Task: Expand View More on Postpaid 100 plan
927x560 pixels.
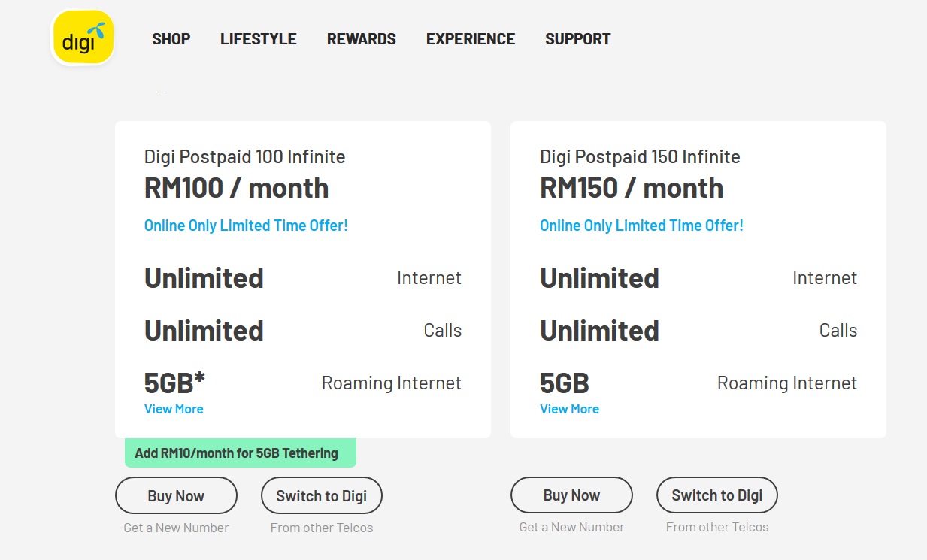Action: pos(174,409)
